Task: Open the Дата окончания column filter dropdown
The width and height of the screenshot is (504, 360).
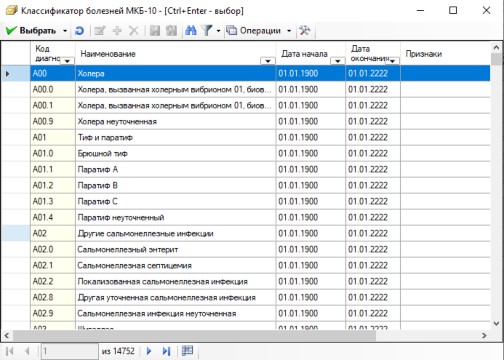Action: (393, 61)
